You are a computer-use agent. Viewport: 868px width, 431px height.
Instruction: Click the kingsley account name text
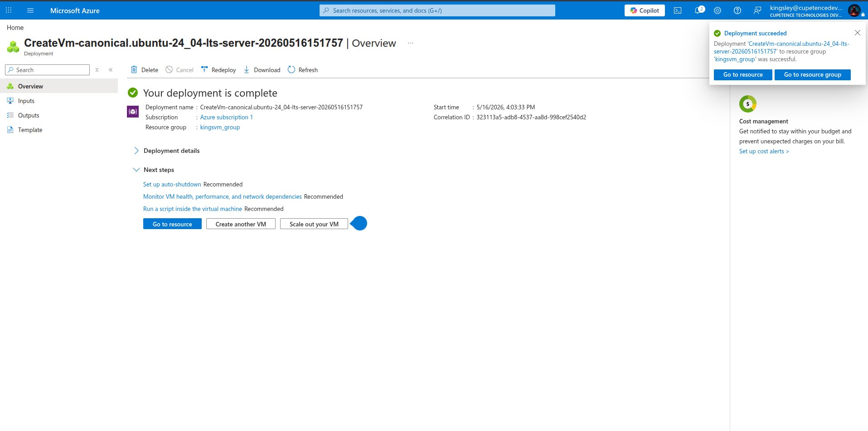click(x=806, y=8)
